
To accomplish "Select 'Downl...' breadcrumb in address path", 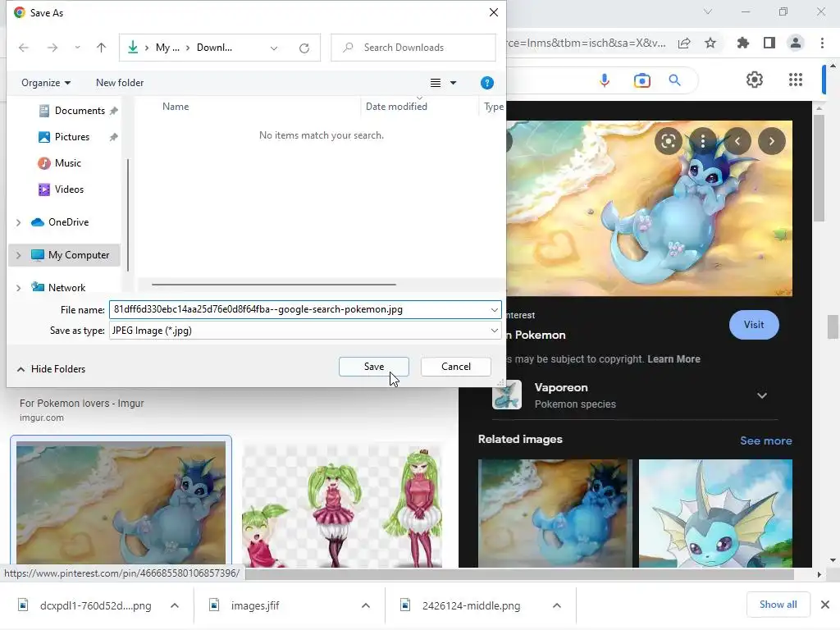I will point(214,48).
